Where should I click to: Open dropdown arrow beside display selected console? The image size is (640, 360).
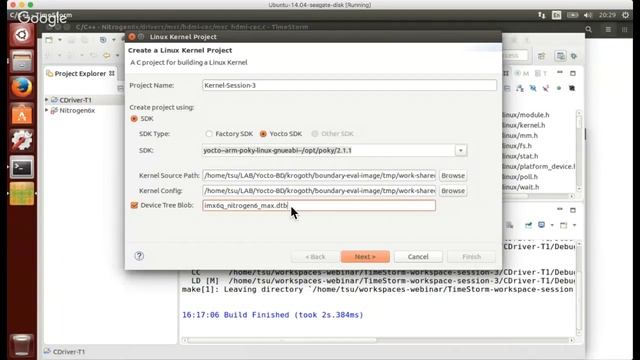(552, 225)
